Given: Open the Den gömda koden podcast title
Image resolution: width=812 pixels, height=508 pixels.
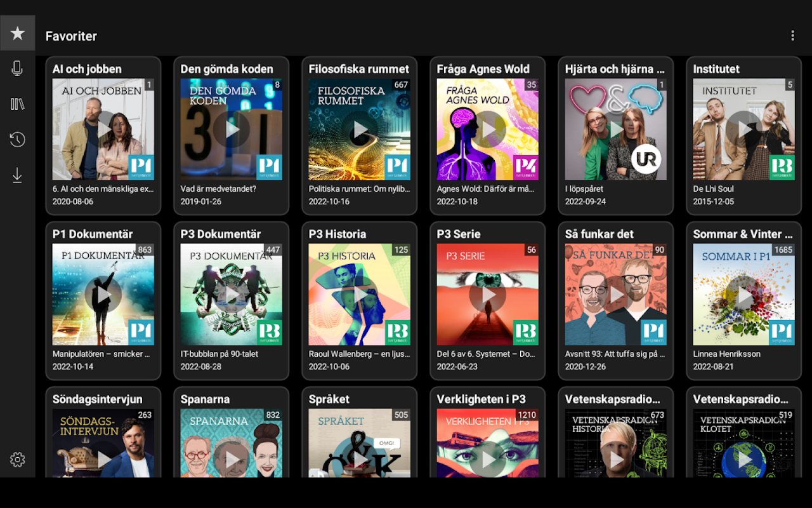Looking at the screenshot, I should tap(226, 69).
